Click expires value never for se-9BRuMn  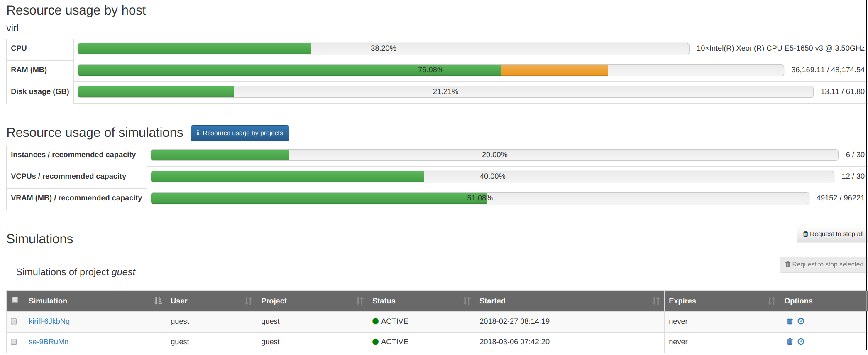pos(678,342)
